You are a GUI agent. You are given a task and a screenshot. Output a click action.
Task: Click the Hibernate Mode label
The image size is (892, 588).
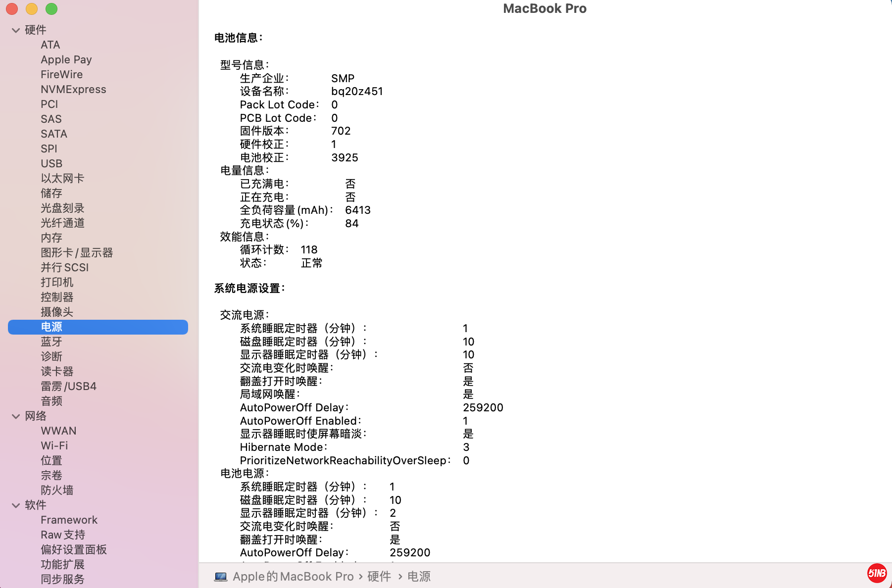click(x=283, y=447)
